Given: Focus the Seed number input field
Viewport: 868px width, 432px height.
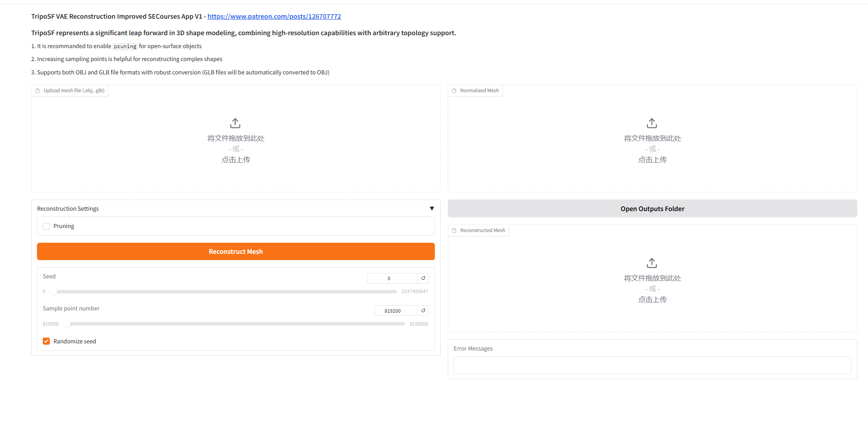Looking at the screenshot, I should (392, 278).
